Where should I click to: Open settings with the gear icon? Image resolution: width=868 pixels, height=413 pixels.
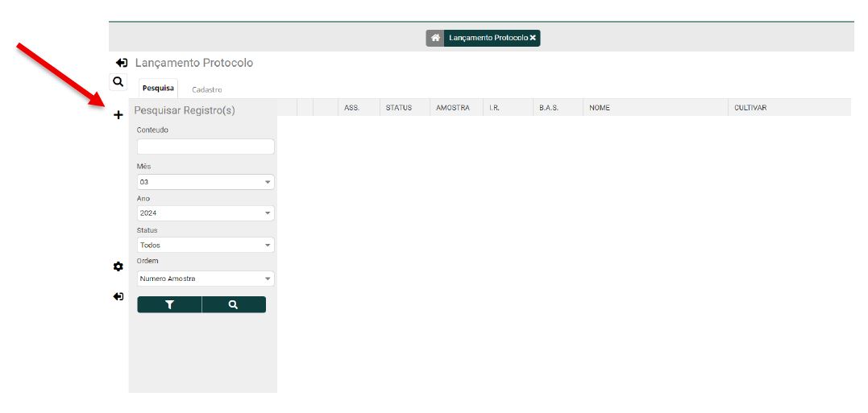tap(118, 266)
